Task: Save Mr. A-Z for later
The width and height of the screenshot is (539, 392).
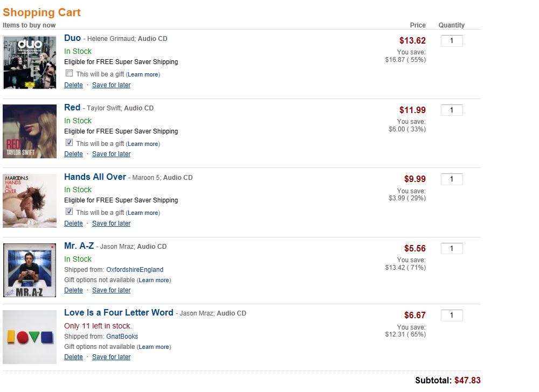Action: click(x=111, y=290)
